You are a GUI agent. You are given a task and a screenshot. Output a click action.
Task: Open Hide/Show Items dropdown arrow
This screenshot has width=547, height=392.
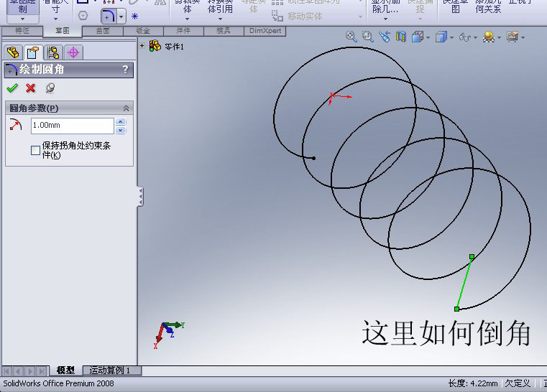(475, 37)
